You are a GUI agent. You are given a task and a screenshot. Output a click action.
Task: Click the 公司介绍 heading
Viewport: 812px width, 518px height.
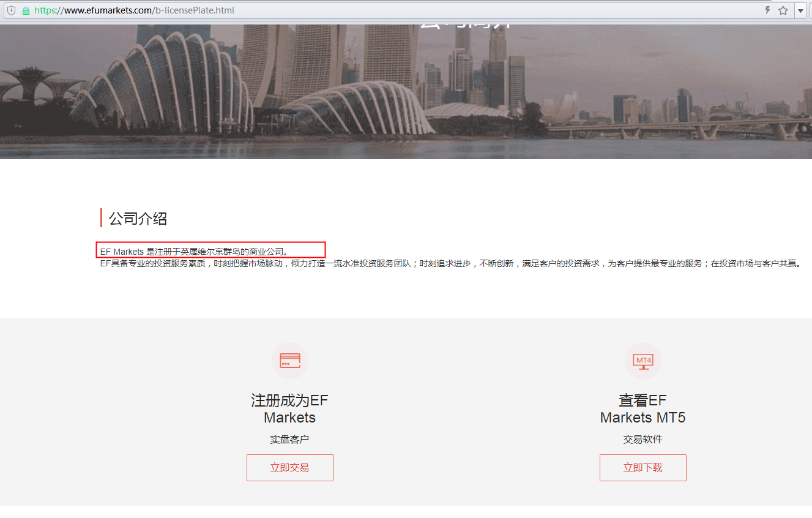tap(138, 219)
